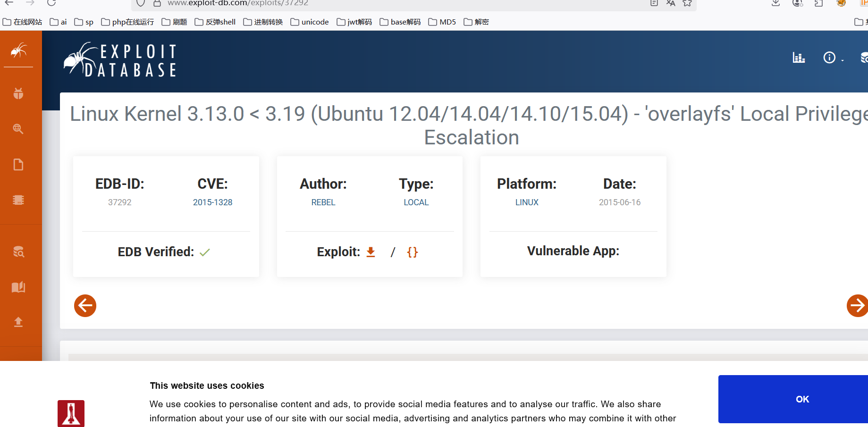This screenshot has width=868, height=427.
Task: Open the globe search icon in sidebar
Action: coord(18,129)
